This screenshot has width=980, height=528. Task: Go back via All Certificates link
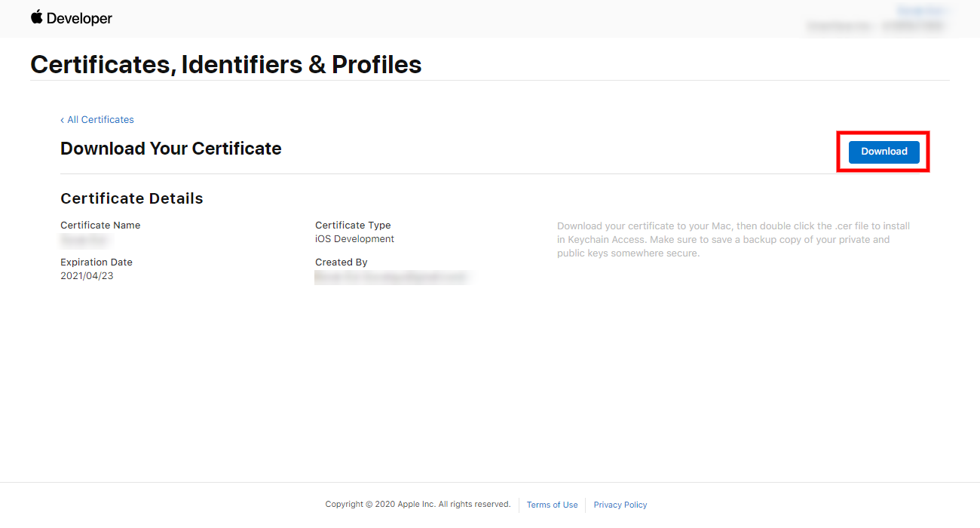pos(97,120)
